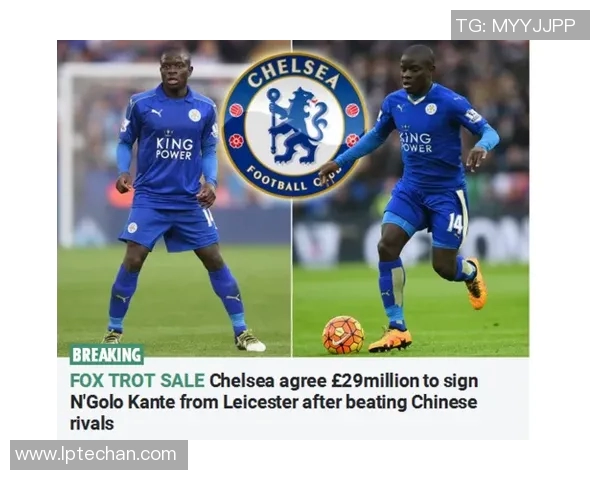Image resolution: width=600 pixels, height=480 pixels.
Task: Click the TG: MYYJJPP watermark label
Action: (x=520, y=25)
